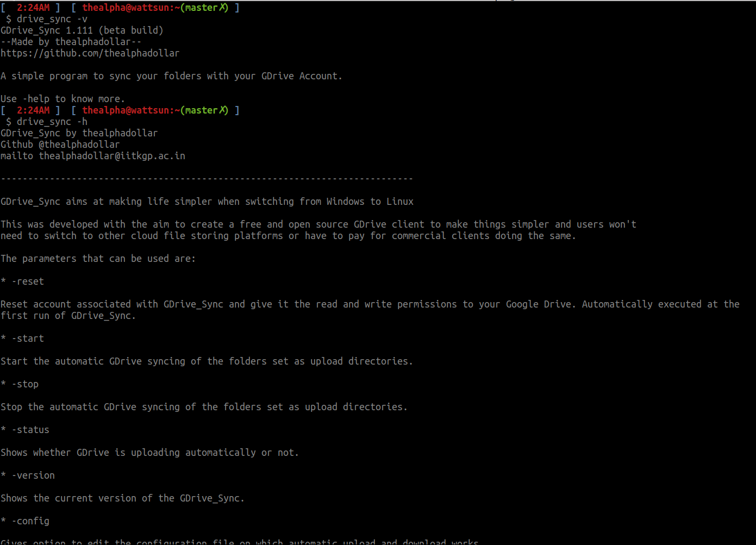Click the https://github.com/thealphadollar URL
Screen dimensions: 756x545
90,53
